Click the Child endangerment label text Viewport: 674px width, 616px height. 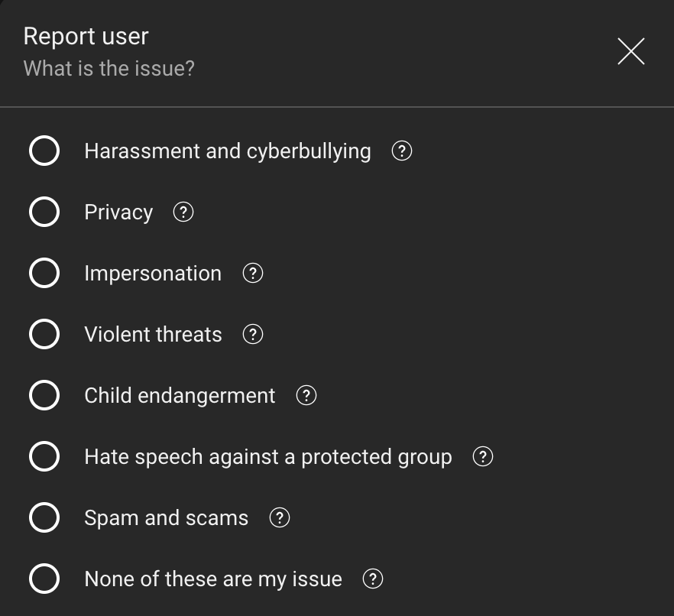click(180, 396)
